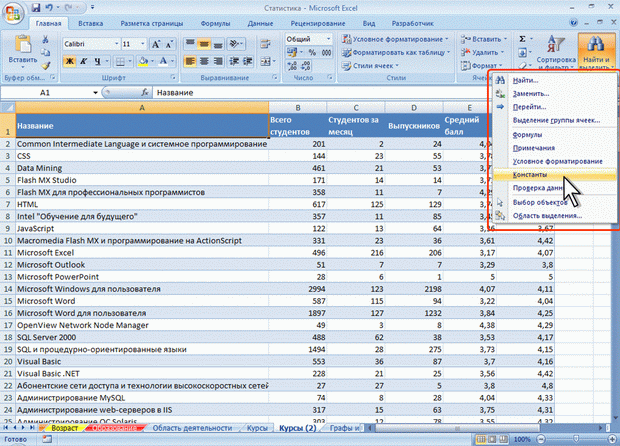Screen dimensions: 620x446
Task: Click the zoom out minus button
Action: 541,439
